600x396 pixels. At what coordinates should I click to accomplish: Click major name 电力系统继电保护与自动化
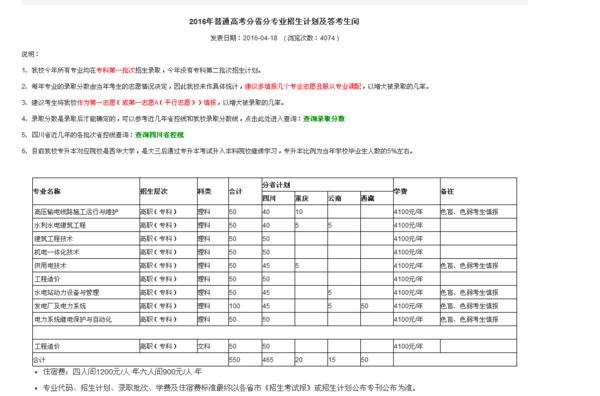click(73, 319)
